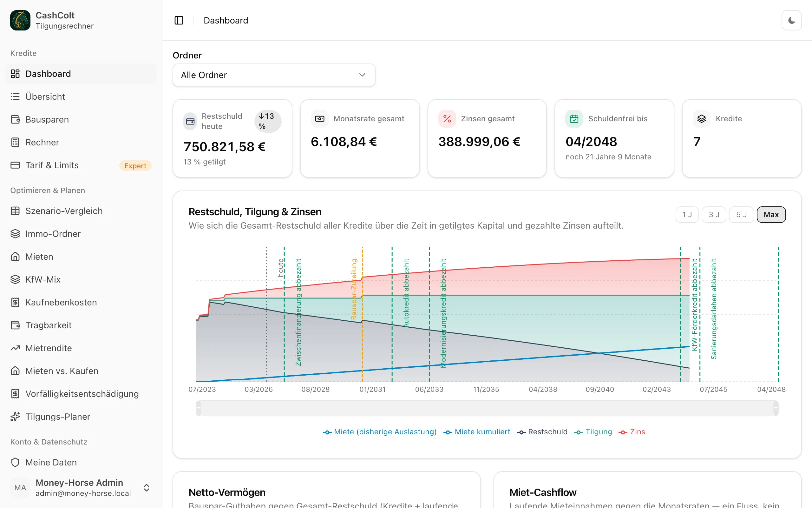Click the Netto-Vermögen card heading
The image size is (812, 508).
click(227, 492)
